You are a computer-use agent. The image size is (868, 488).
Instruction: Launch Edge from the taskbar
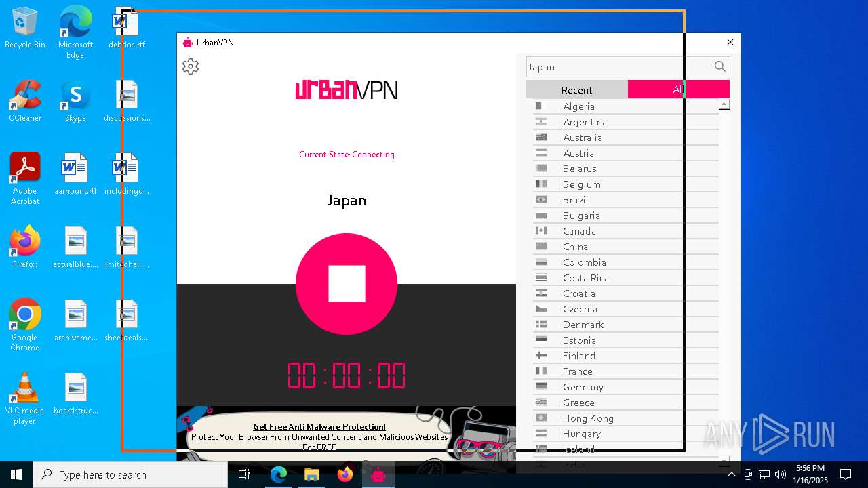tap(279, 474)
